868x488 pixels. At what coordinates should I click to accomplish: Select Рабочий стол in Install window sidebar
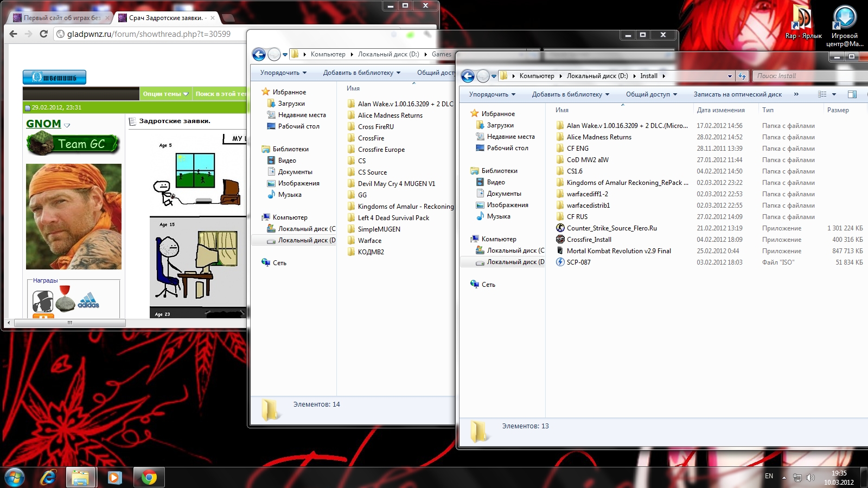(507, 148)
